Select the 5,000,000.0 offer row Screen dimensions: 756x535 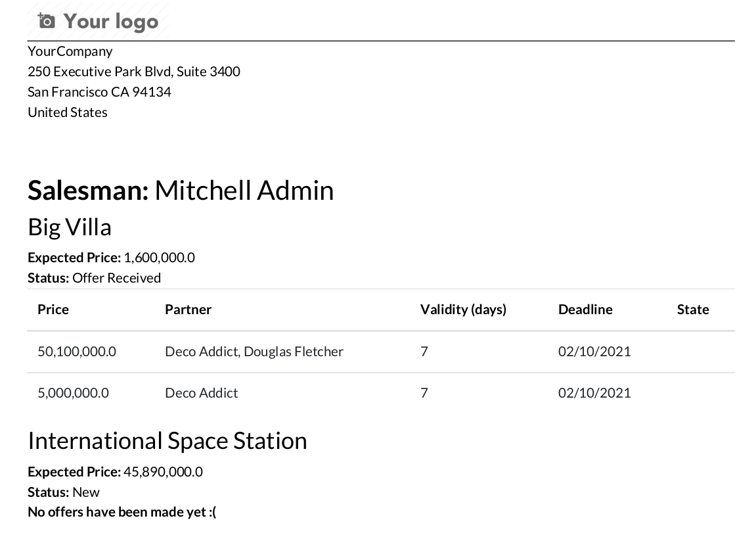[x=72, y=392]
